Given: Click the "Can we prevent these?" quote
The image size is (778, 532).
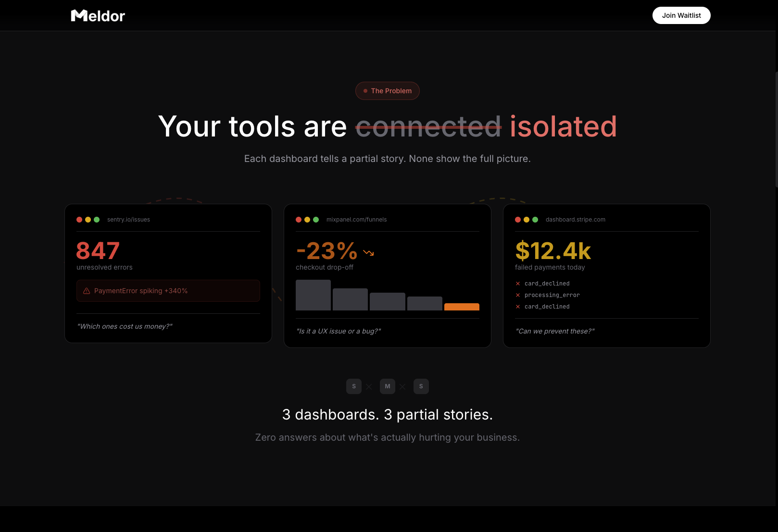Looking at the screenshot, I should click(555, 331).
